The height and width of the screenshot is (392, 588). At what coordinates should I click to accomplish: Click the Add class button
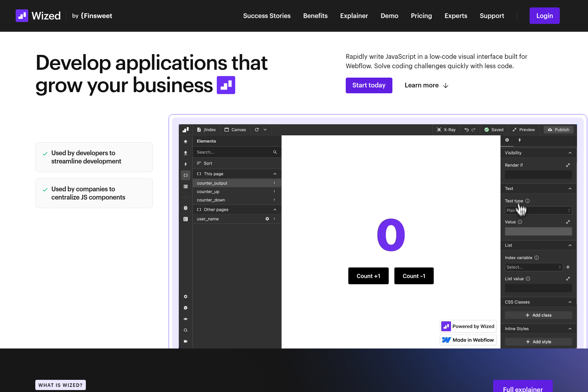(x=538, y=315)
